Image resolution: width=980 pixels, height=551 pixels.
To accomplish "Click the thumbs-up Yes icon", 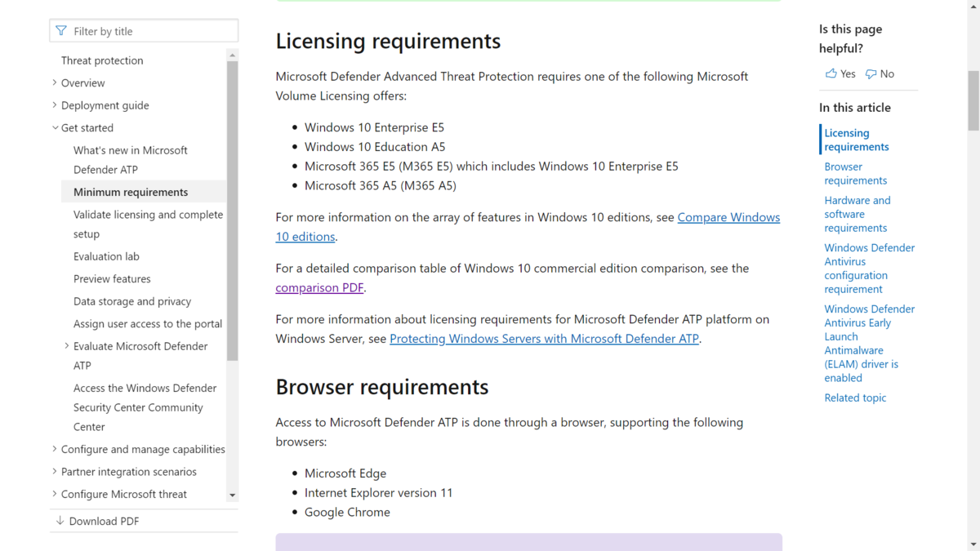I will point(831,73).
